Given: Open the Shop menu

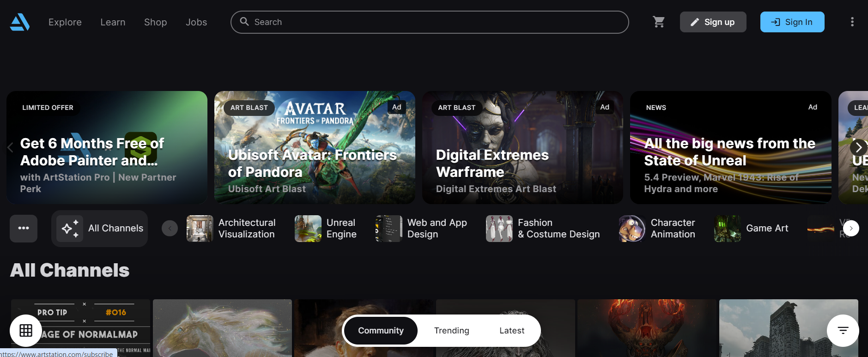Looking at the screenshot, I should (156, 22).
